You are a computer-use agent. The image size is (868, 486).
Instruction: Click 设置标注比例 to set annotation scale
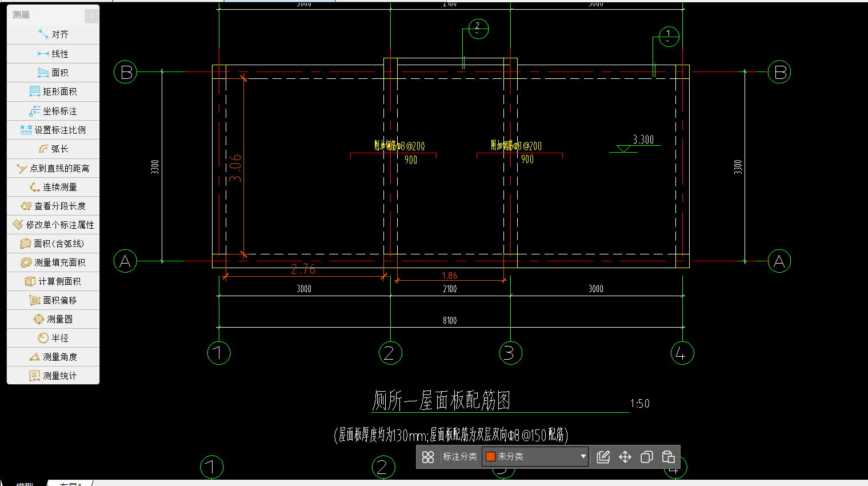coord(53,130)
